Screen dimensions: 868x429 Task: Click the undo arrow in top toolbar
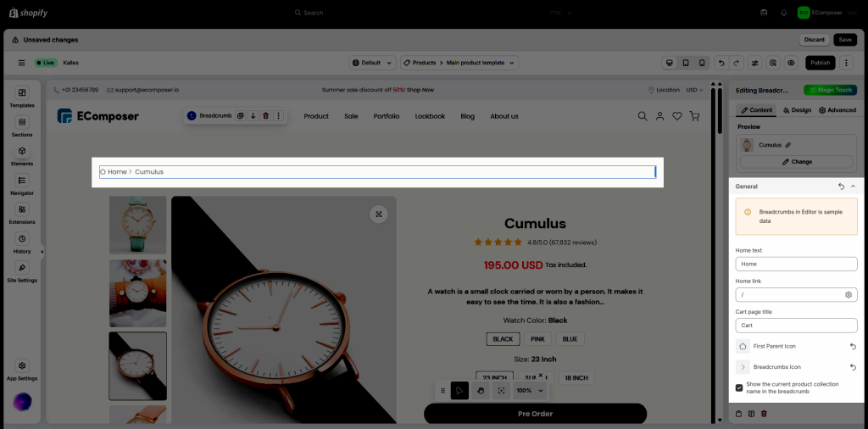[x=721, y=63]
